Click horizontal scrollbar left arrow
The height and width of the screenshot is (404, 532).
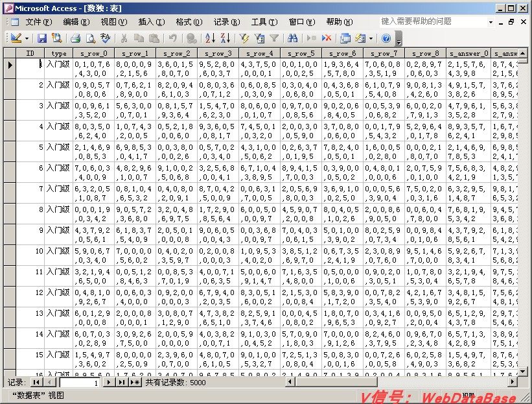(290, 382)
